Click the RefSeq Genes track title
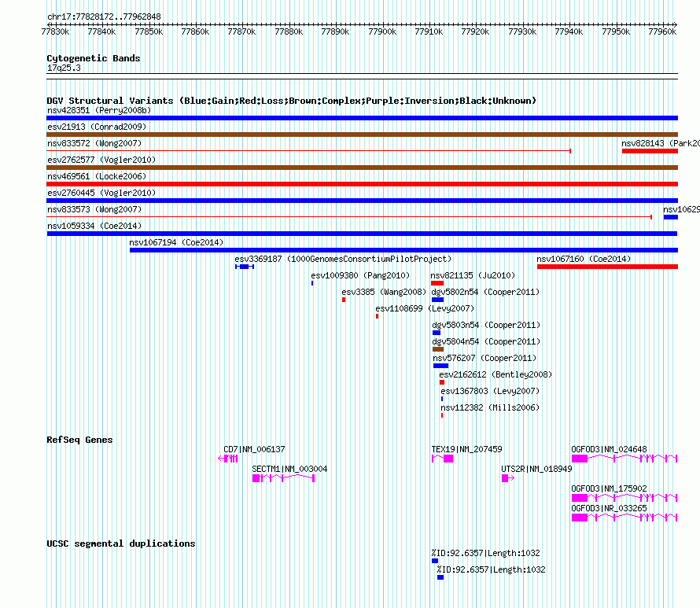 click(x=79, y=440)
